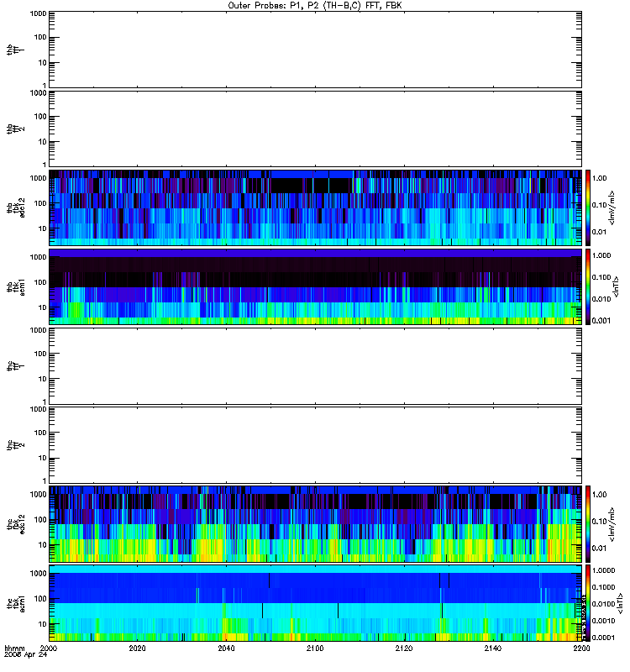This screenshot has height=672, width=630.
Task: Click '0.10' on the thc edc12 color scale
Action: point(600,522)
